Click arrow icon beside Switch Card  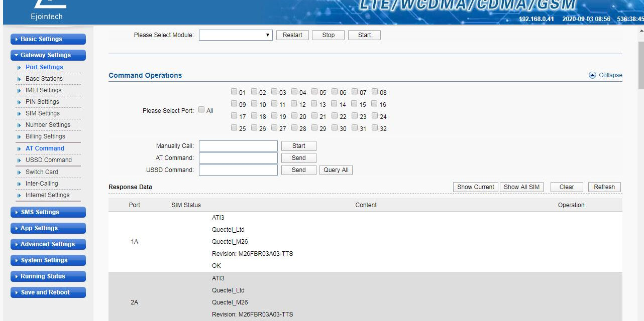[x=19, y=172]
